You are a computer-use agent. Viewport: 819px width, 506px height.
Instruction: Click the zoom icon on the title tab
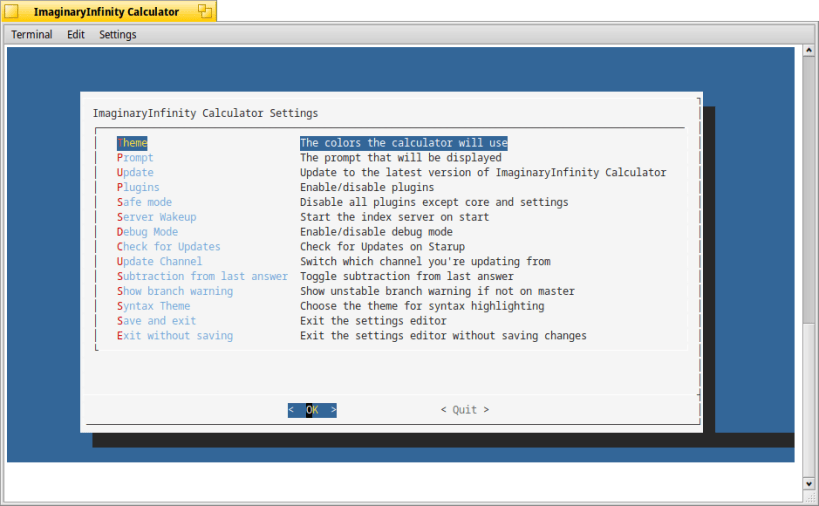(x=205, y=11)
